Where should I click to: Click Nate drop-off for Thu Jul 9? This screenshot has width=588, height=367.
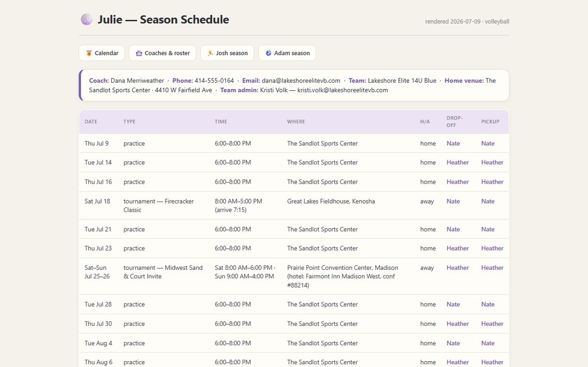pos(453,143)
